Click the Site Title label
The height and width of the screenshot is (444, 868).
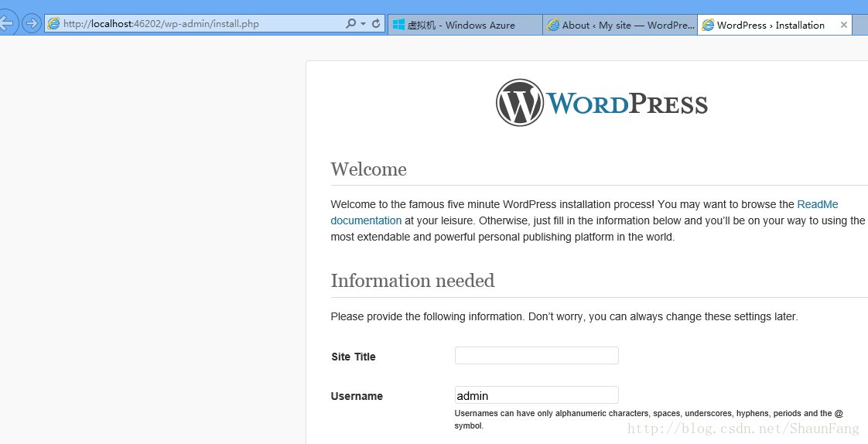[354, 357]
